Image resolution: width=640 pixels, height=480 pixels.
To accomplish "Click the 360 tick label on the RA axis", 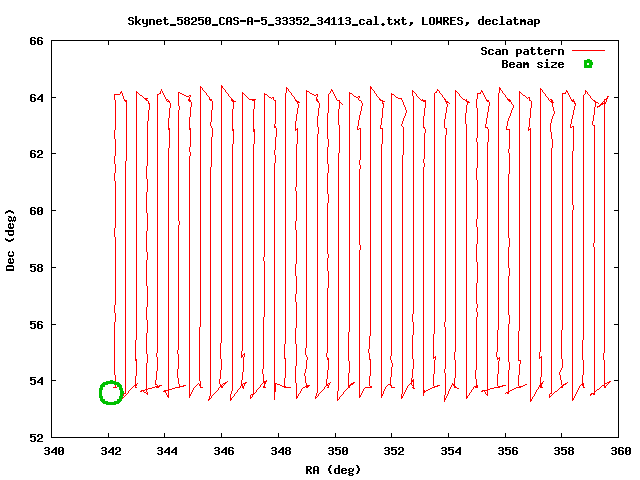I will (620, 451).
